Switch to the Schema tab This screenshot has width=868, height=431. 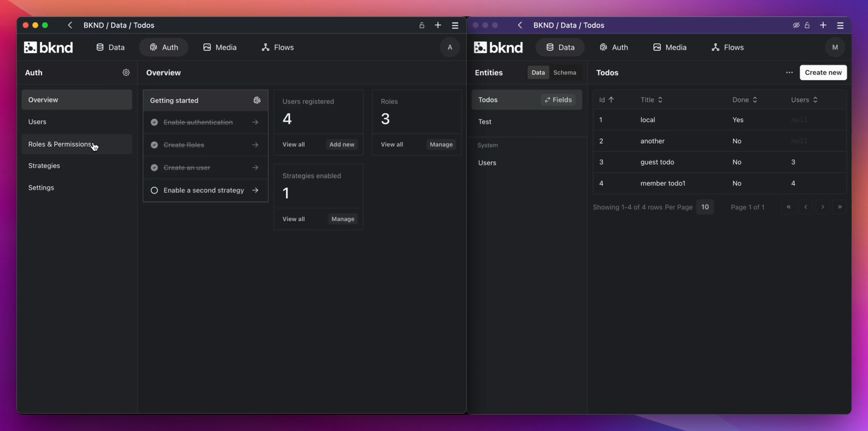tap(565, 72)
